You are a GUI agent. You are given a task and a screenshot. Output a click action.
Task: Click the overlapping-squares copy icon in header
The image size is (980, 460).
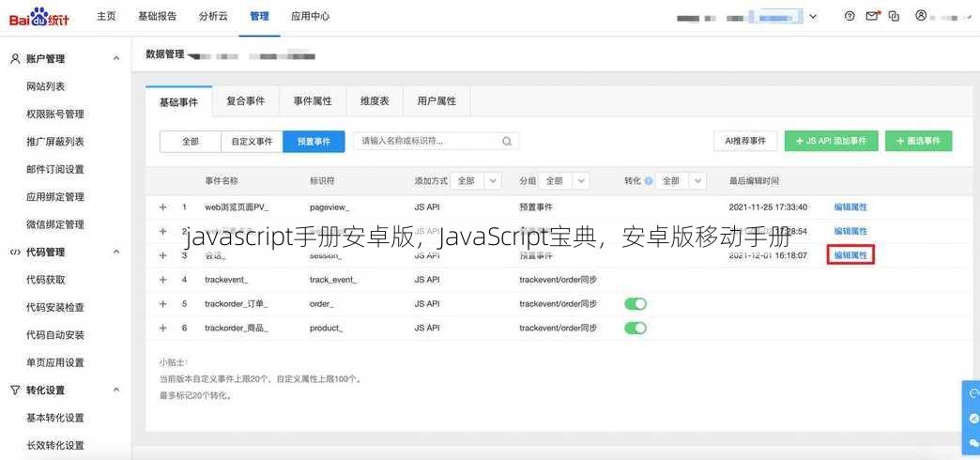point(895,16)
